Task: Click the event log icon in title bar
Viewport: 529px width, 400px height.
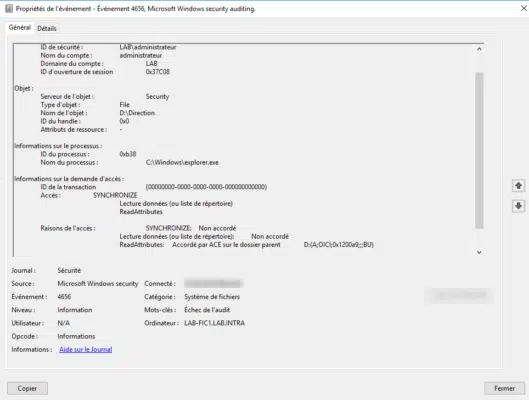Action: pyautogui.click(x=9, y=8)
